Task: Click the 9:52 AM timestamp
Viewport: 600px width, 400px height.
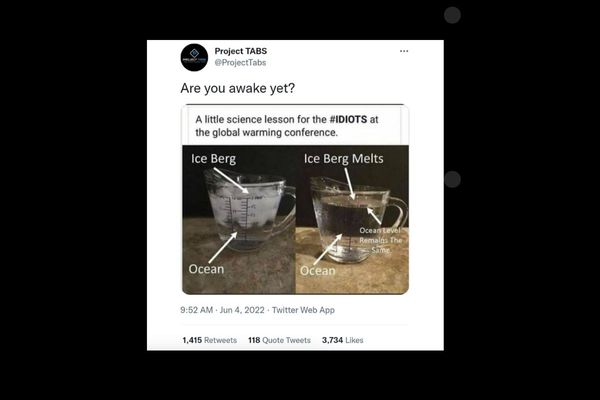Action: click(197, 310)
